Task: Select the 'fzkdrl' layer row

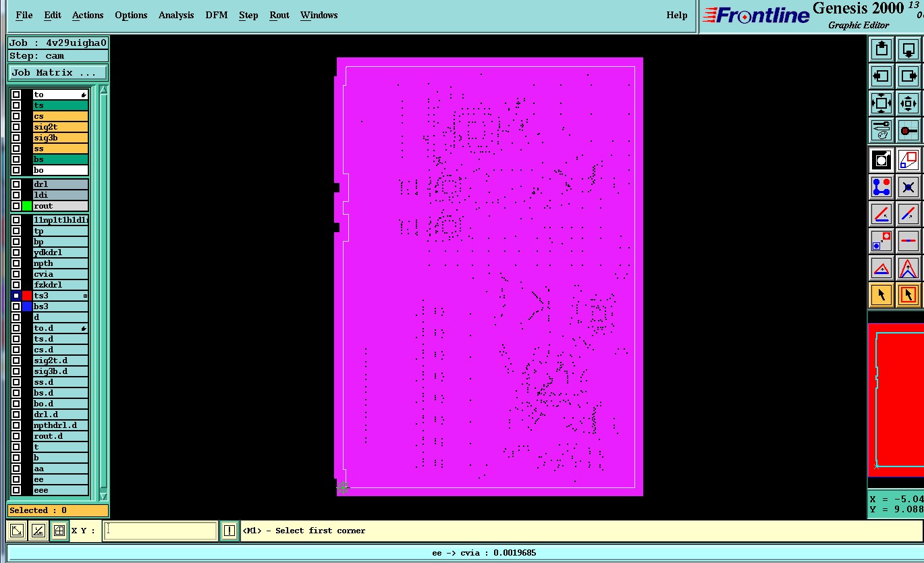Action: 61,285
